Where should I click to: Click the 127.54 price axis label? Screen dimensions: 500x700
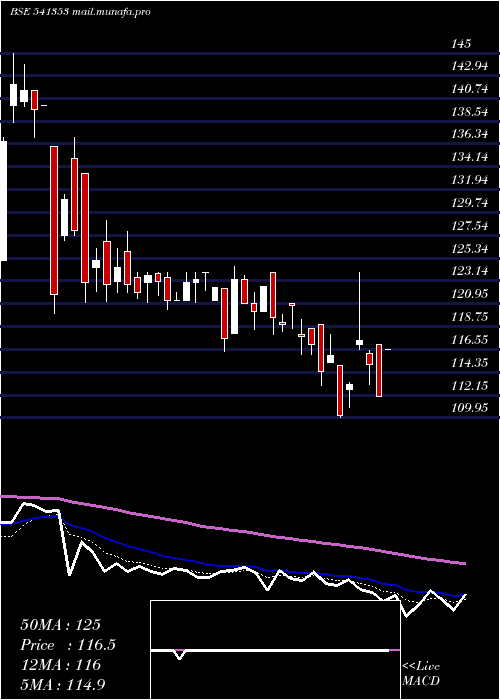point(471,225)
